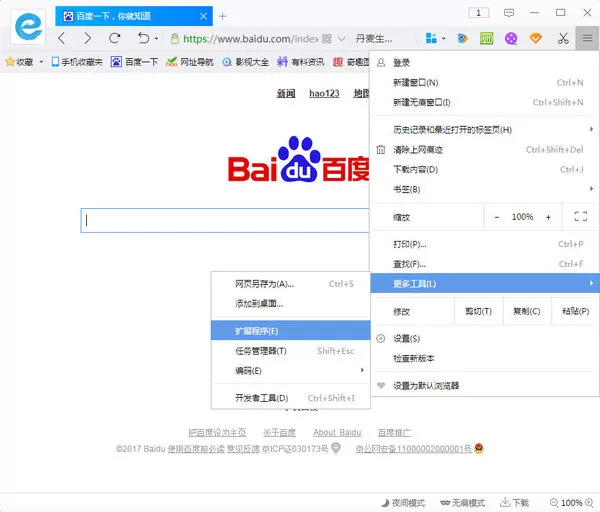Screen dimensions: 600x512
Task: Open dropdown arrow next to undo icon
Action: coord(156,39)
